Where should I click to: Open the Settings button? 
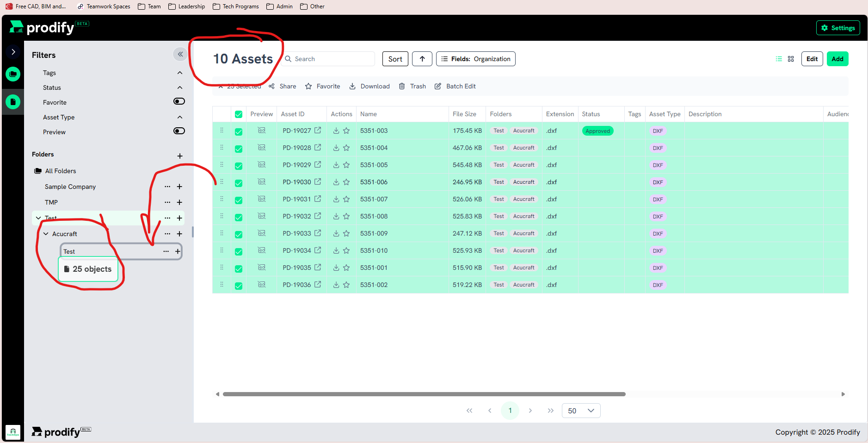coord(838,28)
